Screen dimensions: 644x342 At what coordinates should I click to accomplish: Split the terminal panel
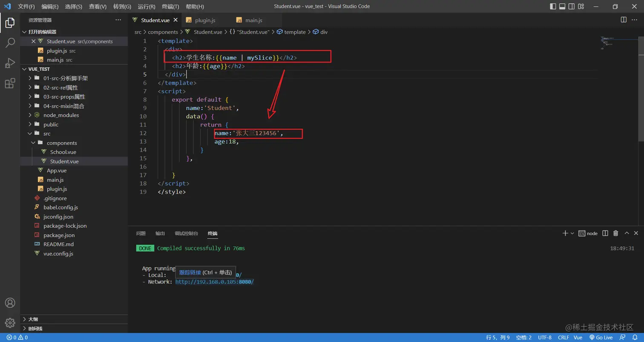[605, 233]
